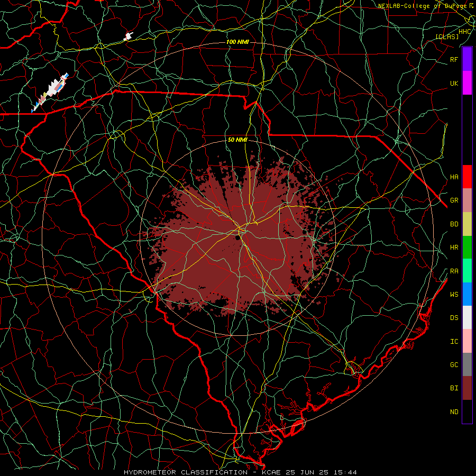Click the IC legend label
Screen dimensions: 476x476
(454, 342)
